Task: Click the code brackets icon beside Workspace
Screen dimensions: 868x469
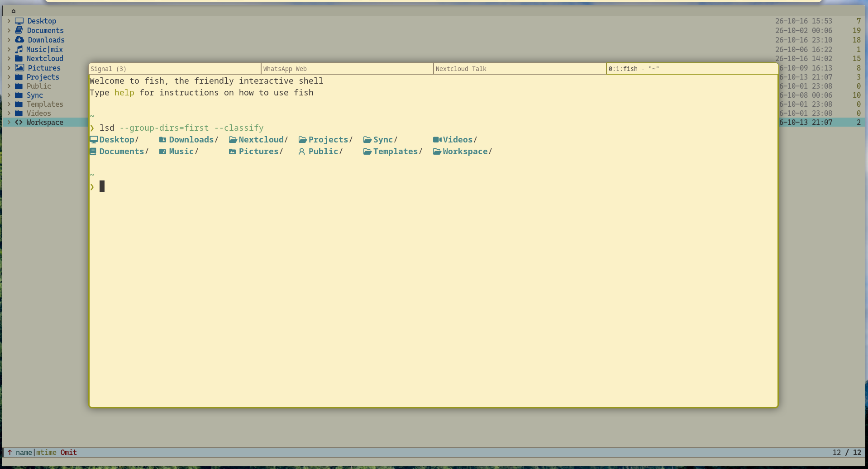Action: click(19, 122)
